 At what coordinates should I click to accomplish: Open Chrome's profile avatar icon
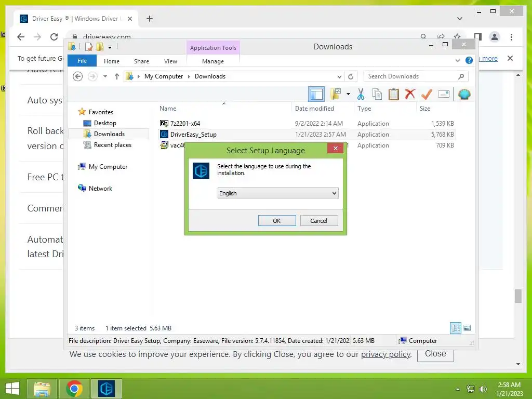click(495, 37)
